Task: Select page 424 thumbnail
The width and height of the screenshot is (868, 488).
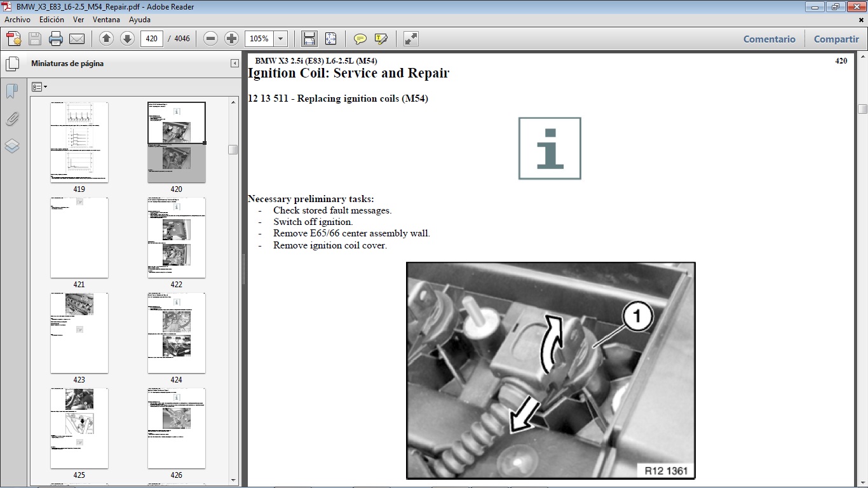Action: click(177, 333)
